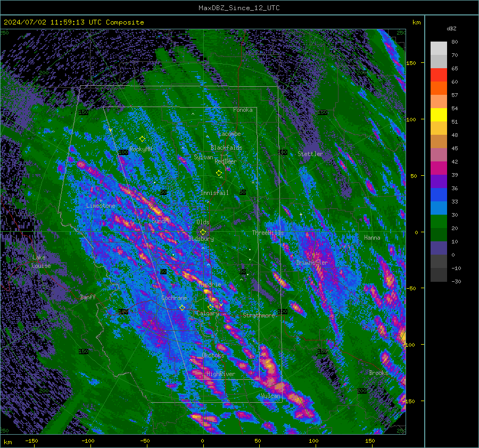Image resolution: width=479 pixels, height=448 pixels.
Task: Click the white plus marker north of Drumheller
Action: 301,214
